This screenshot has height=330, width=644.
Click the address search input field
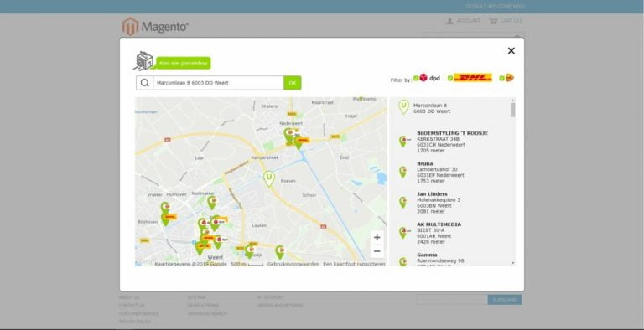tap(218, 83)
